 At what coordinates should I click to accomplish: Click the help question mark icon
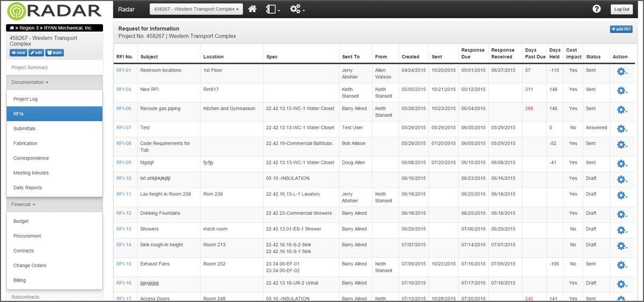[596, 9]
